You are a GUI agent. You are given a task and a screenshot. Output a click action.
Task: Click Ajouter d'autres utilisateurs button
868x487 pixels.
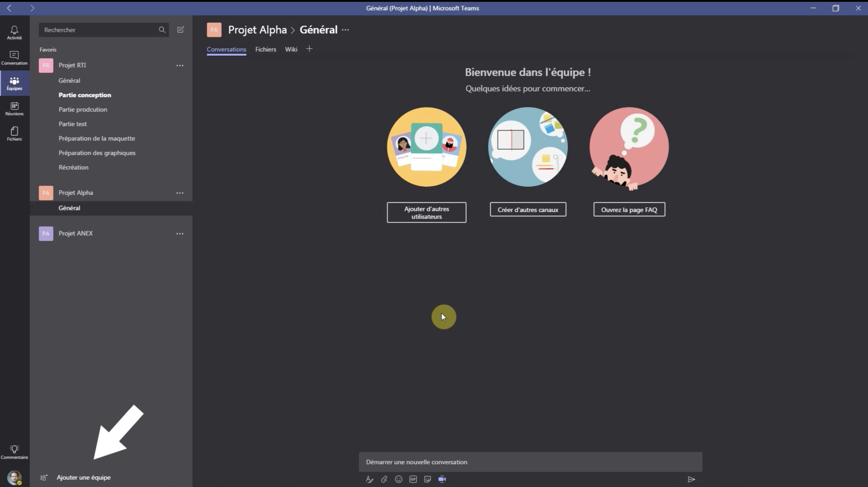(x=426, y=212)
